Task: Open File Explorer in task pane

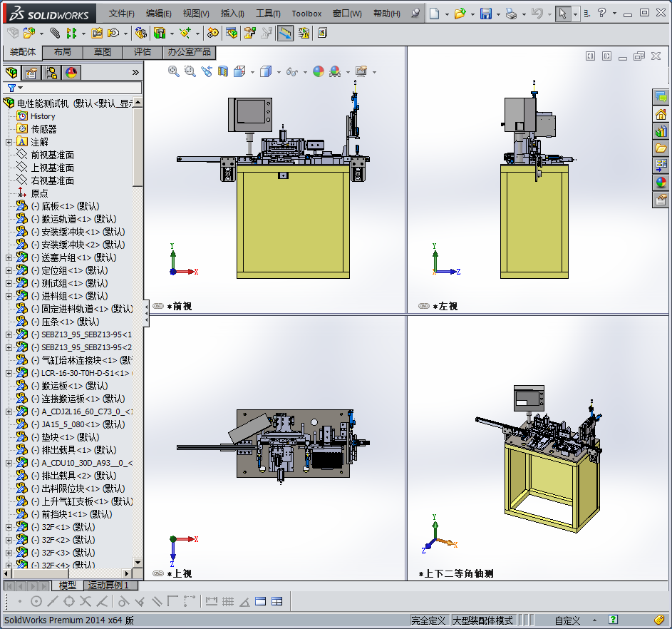Action: coord(661,148)
